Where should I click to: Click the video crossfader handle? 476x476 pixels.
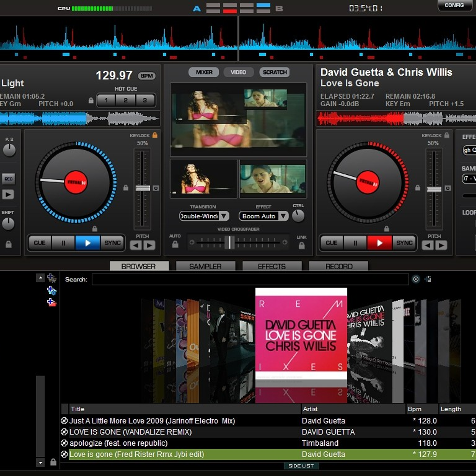point(230,242)
